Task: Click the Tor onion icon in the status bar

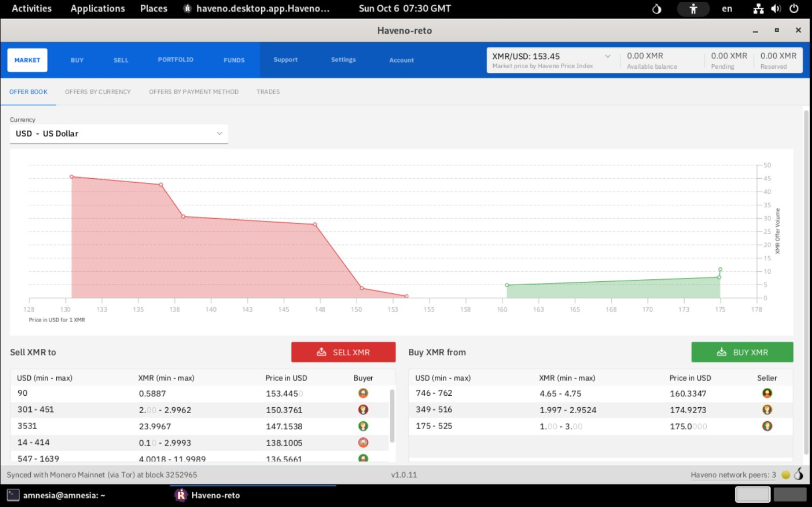Action: [798, 474]
